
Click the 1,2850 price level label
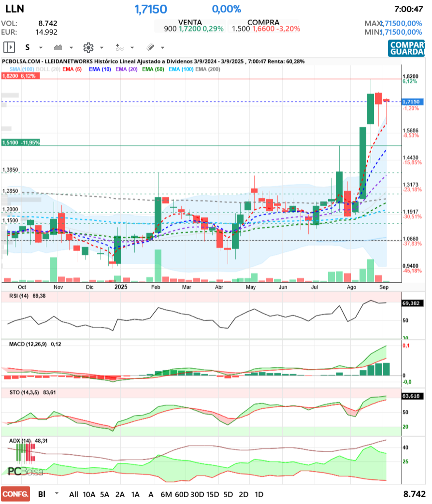(10, 191)
